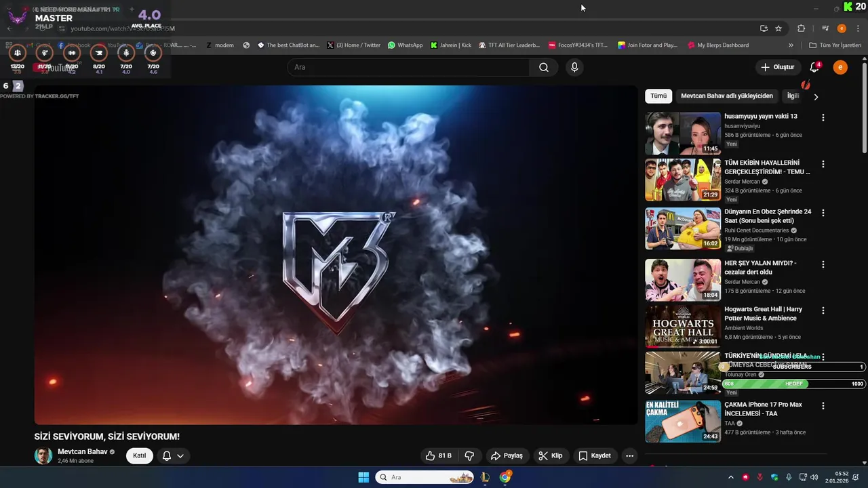Click the YouTube search magnifier button
Image resolution: width=868 pixels, height=488 pixels.
pos(544,67)
